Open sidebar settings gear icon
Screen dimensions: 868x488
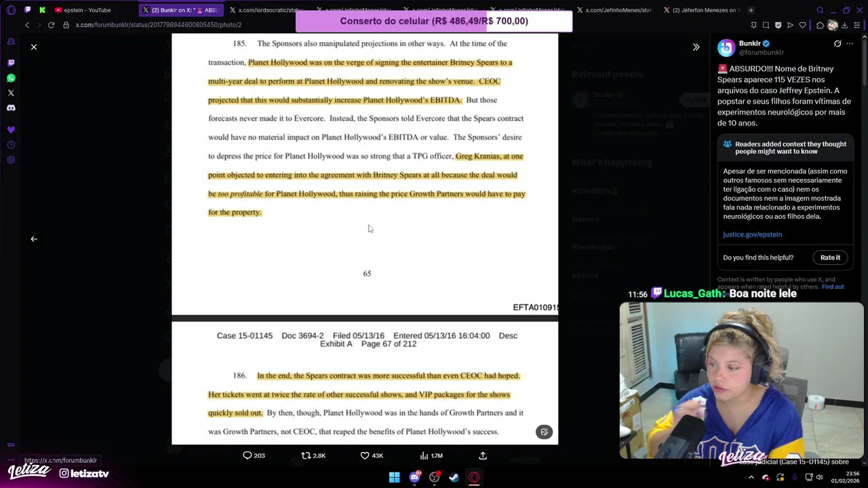11,160
